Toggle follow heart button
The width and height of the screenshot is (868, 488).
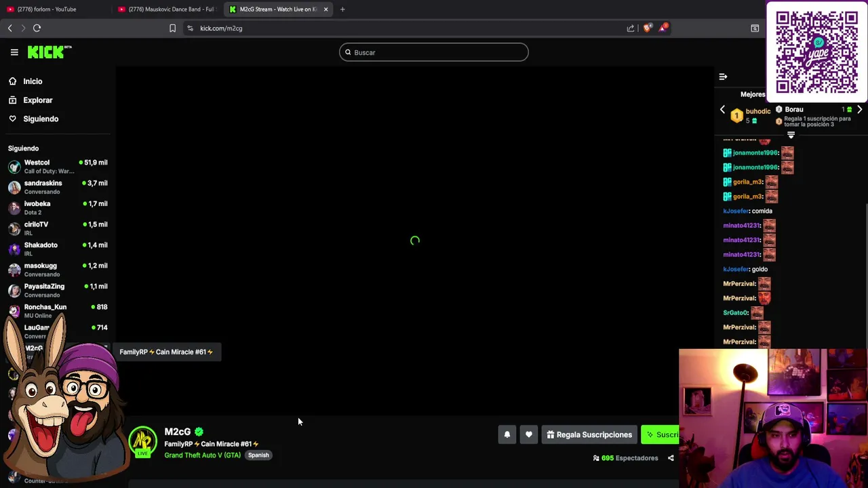[x=529, y=434]
